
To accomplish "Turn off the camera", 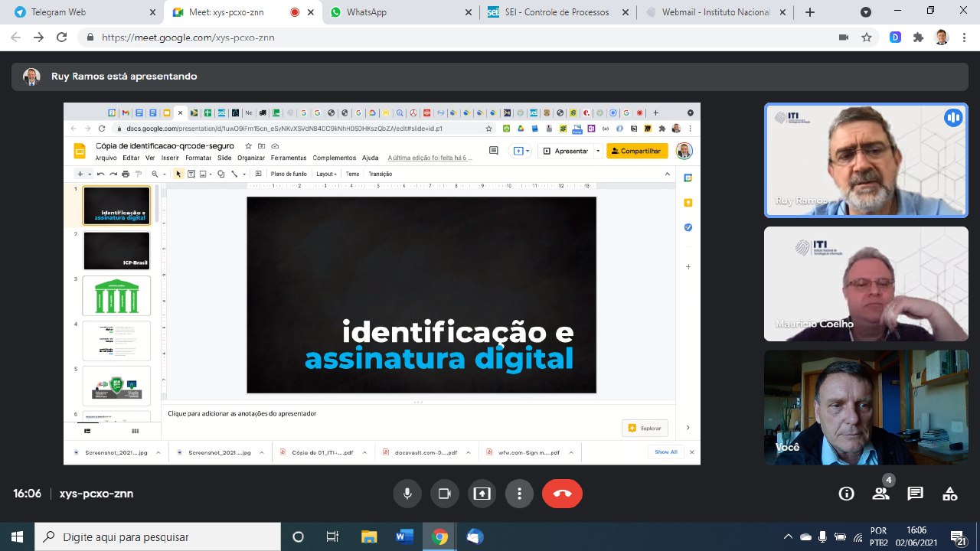I will (445, 494).
